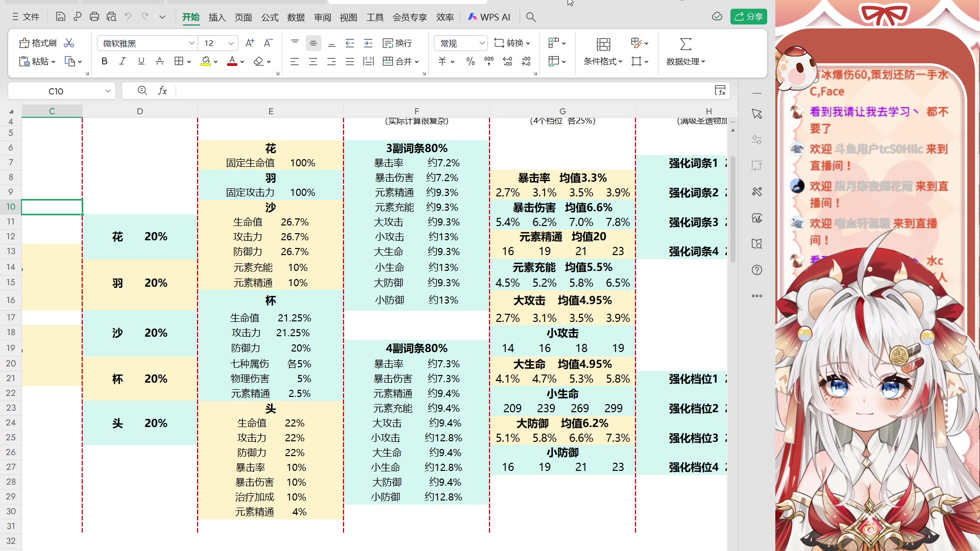The height and width of the screenshot is (551, 980).
Task: Select column E header
Action: (271, 111)
